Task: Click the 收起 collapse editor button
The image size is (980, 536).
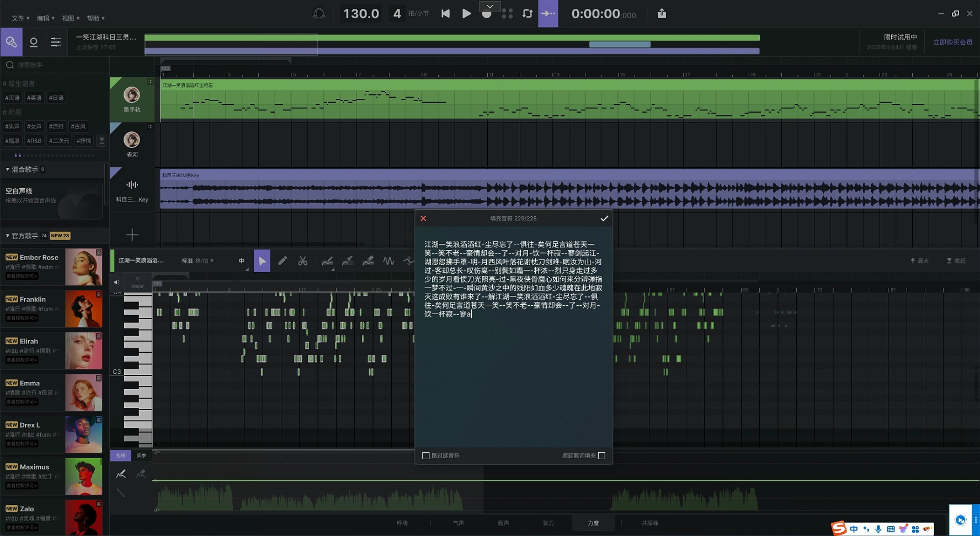Action: [956, 261]
